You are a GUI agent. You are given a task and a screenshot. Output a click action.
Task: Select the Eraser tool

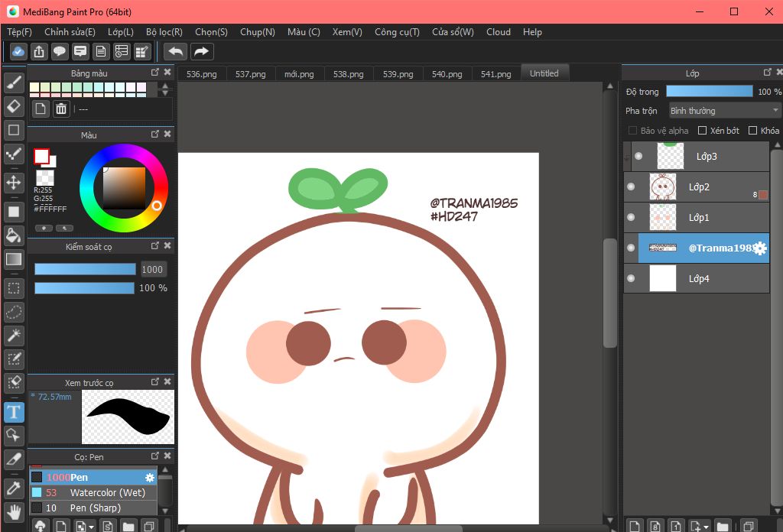click(x=13, y=105)
